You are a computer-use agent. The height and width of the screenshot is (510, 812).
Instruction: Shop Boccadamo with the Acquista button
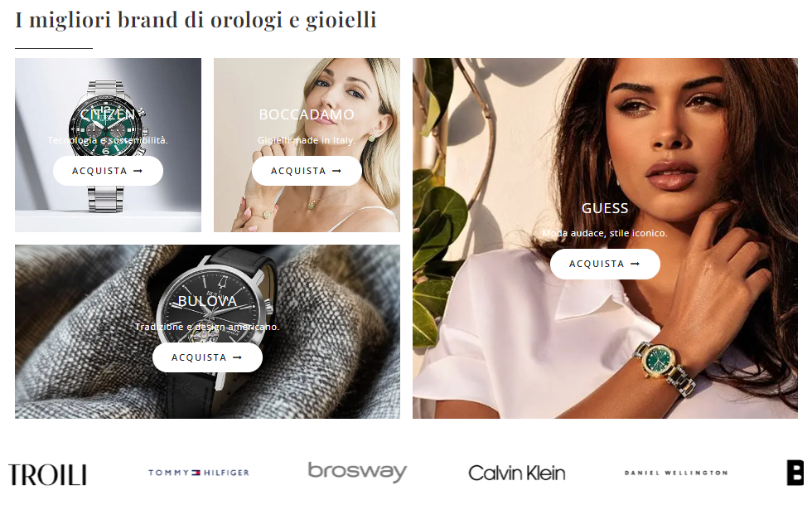[307, 171]
